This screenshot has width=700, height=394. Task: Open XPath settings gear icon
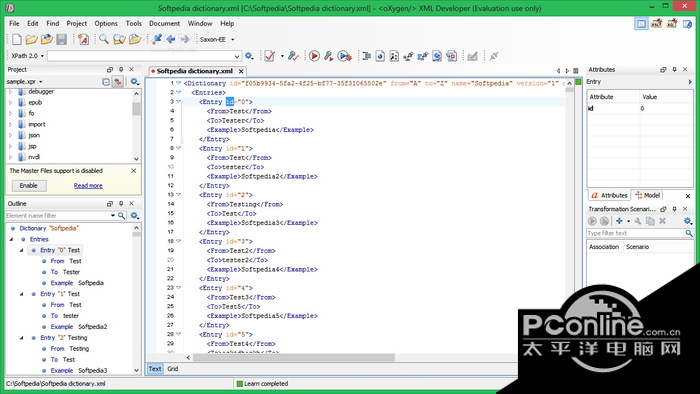(x=249, y=56)
